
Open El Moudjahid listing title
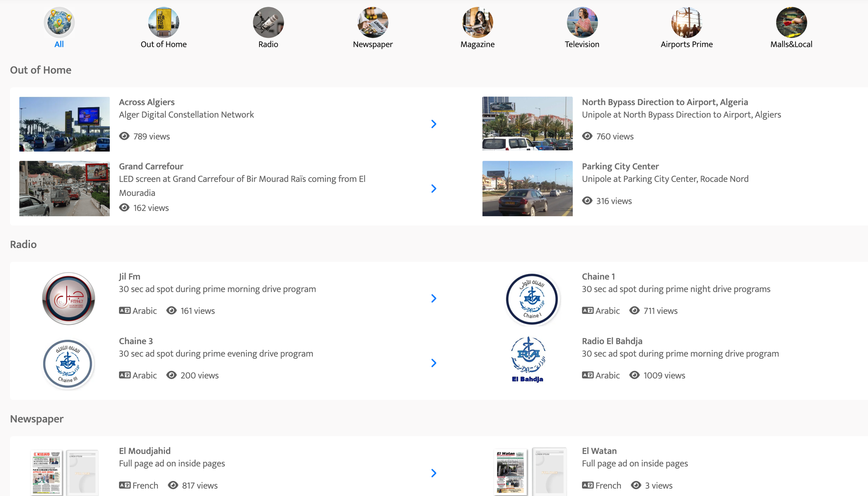(x=145, y=451)
